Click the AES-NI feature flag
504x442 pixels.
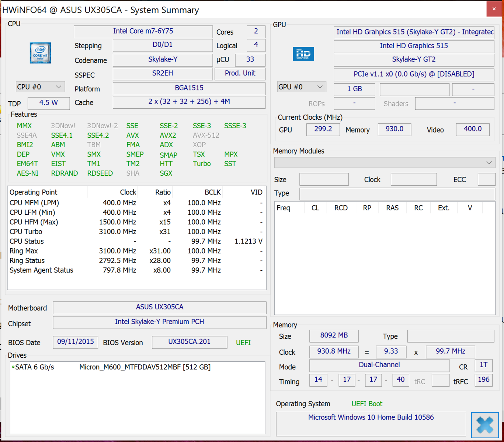[x=28, y=173]
